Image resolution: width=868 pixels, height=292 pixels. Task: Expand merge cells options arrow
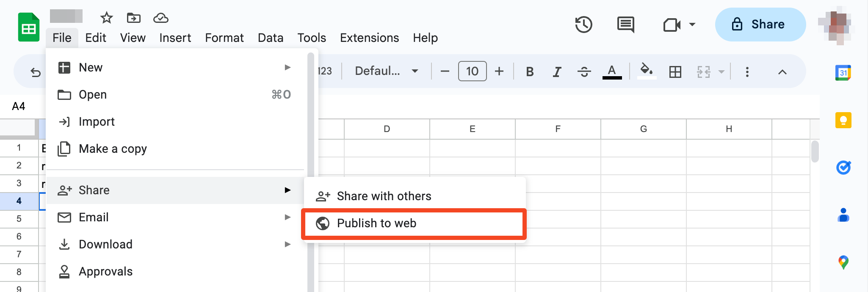tap(721, 72)
